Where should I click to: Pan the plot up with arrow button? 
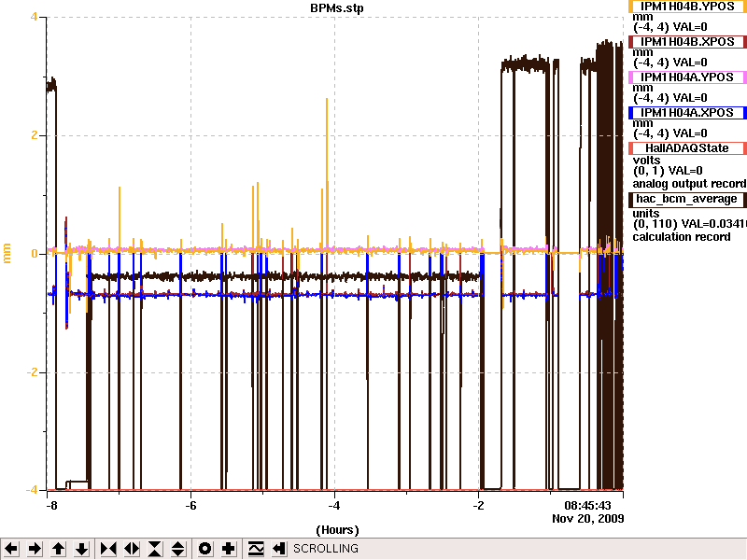[x=58, y=549]
